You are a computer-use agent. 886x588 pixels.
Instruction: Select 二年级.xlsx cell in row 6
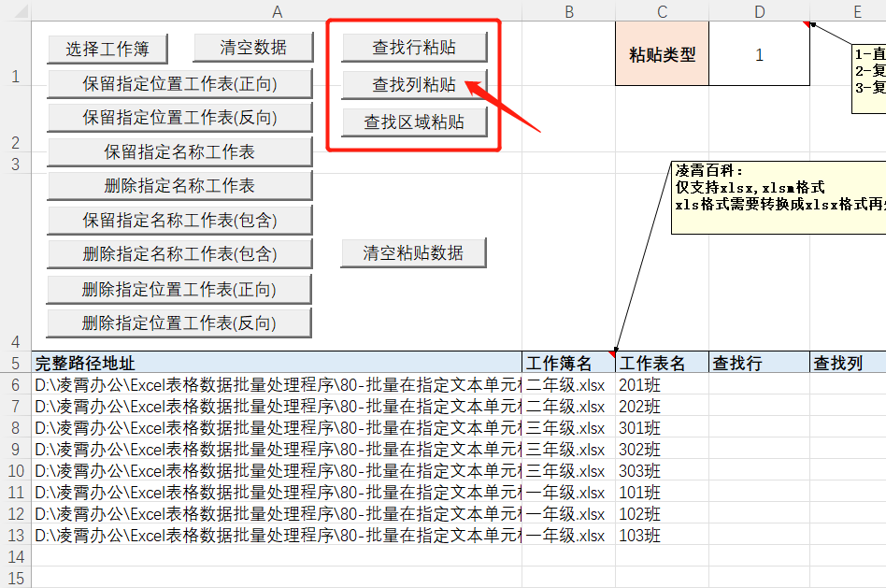[568, 384]
